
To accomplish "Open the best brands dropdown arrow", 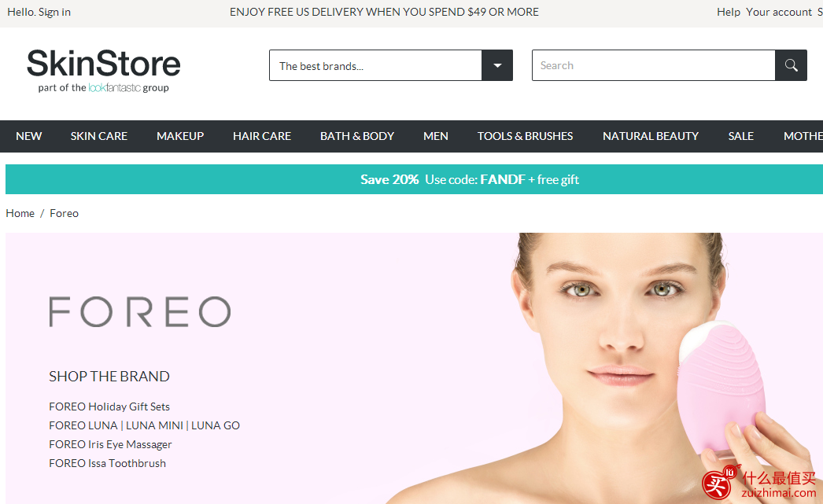I will click(x=497, y=65).
